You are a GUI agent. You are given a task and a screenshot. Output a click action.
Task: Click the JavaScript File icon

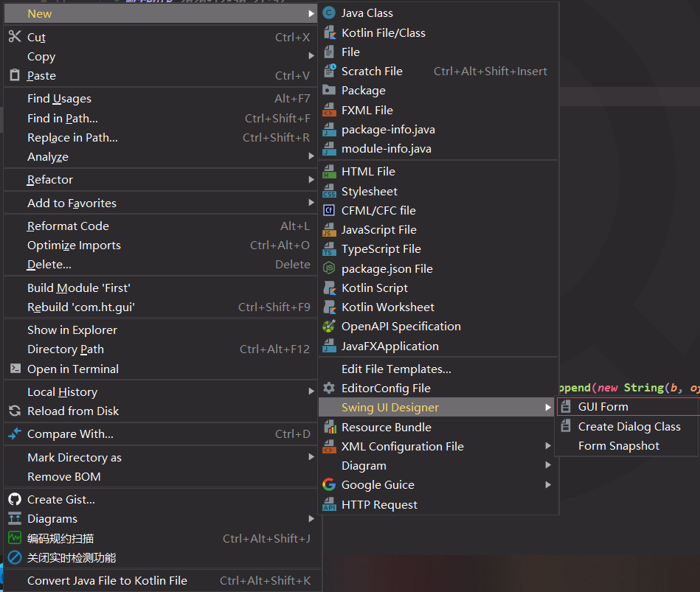(x=329, y=229)
